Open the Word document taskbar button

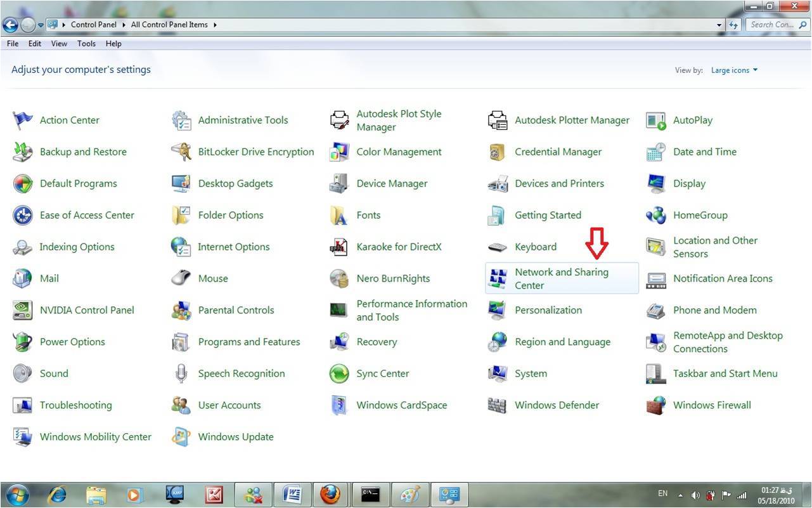click(x=293, y=495)
